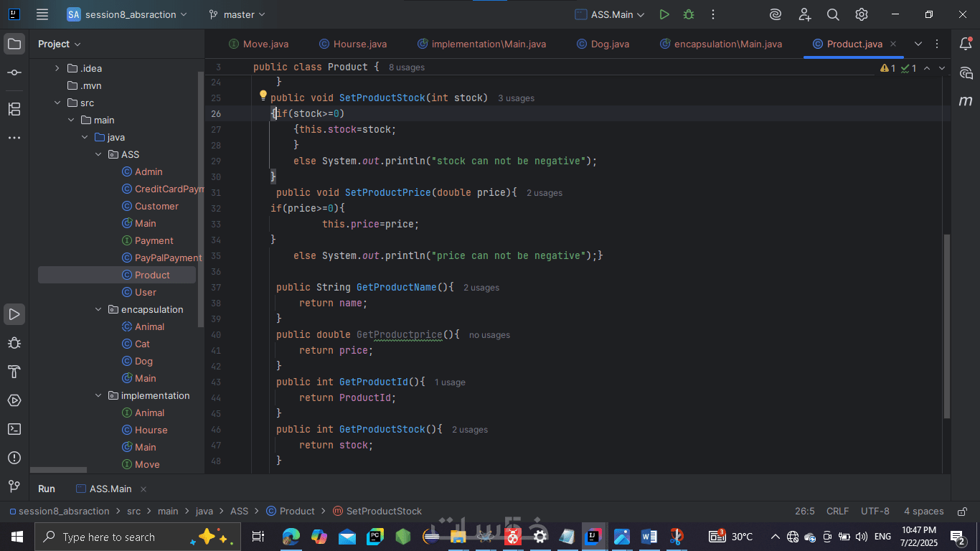980x551 pixels.
Task: Open the Git version control tool window
Action: point(14,486)
